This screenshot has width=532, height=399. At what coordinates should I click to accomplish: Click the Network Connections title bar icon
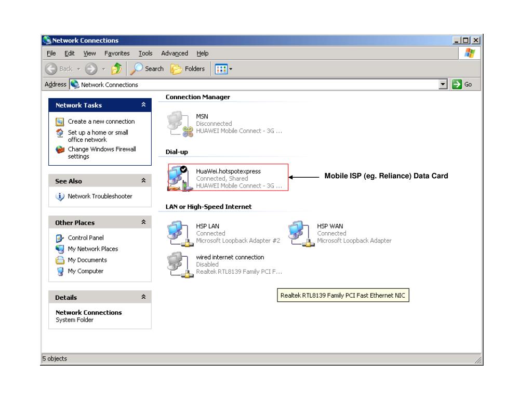coord(47,40)
